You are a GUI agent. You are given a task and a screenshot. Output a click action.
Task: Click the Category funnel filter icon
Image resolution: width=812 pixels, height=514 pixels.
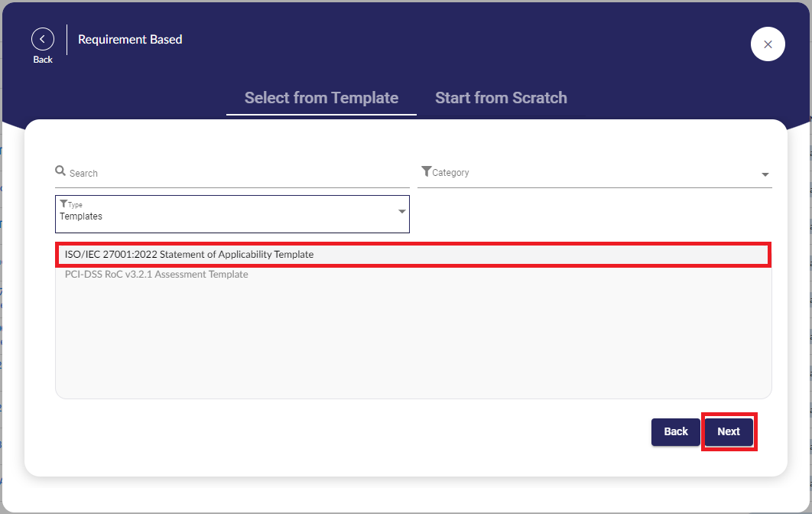(x=426, y=171)
